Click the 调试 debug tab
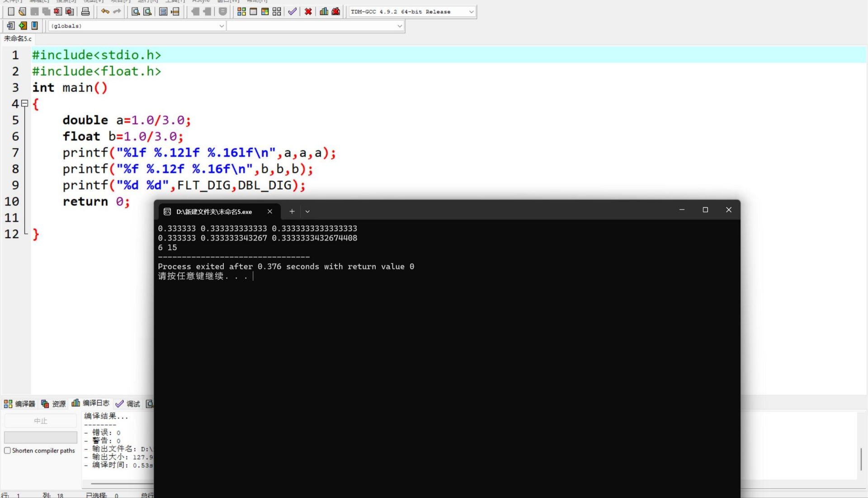 tap(128, 404)
